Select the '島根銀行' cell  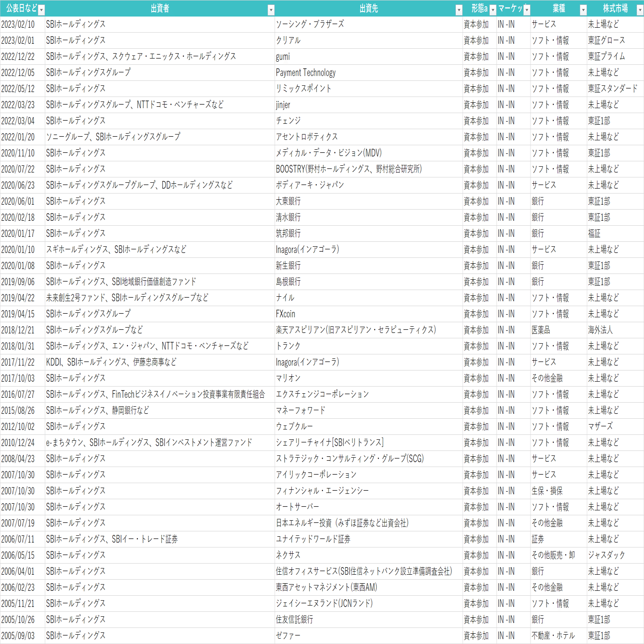[369, 282]
